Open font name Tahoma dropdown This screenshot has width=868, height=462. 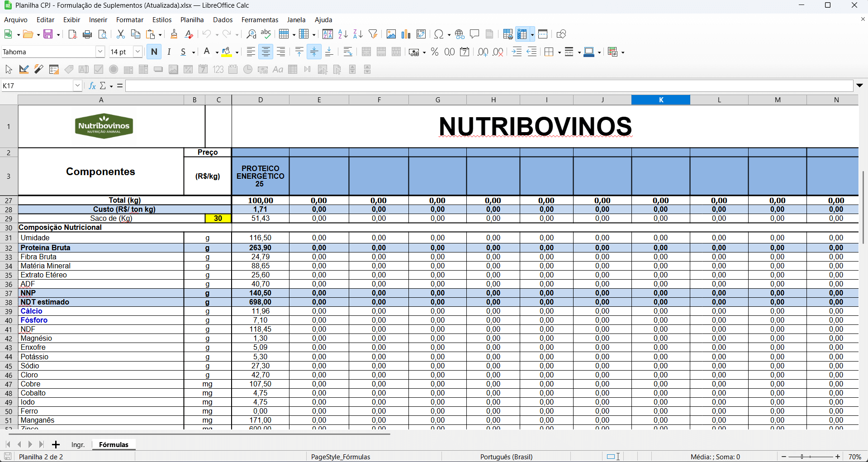tap(100, 52)
